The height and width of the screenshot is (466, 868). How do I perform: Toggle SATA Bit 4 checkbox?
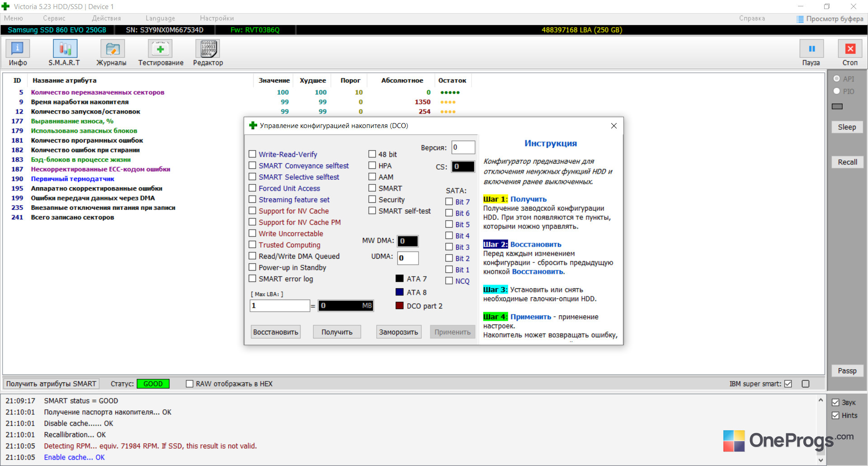pyautogui.click(x=449, y=236)
